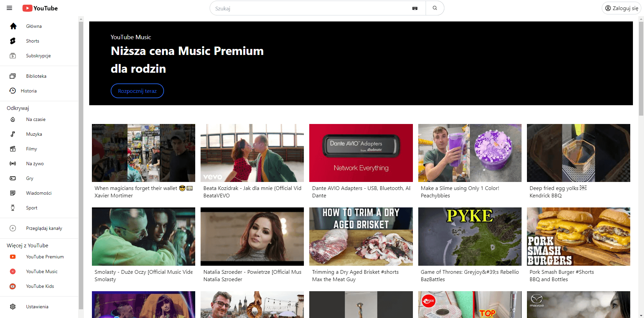Open the Na żywo category

(x=34, y=164)
